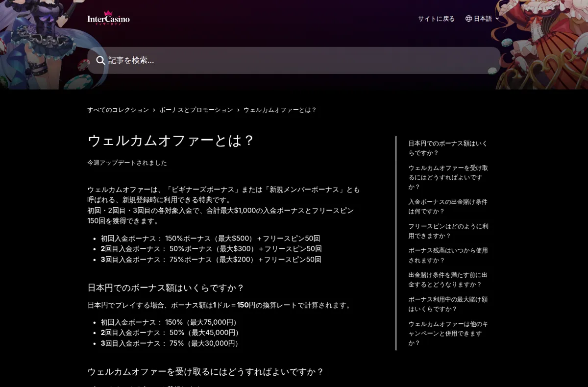Jump to ウェルカムオファーを受け取るには sidebar link
588x387 pixels.
(x=448, y=177)
